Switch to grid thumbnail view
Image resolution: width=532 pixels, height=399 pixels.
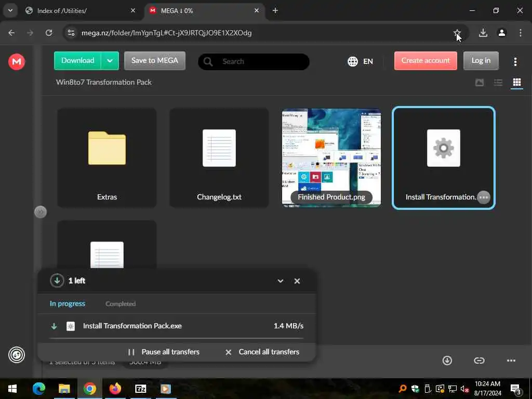[x=517, y=82]
